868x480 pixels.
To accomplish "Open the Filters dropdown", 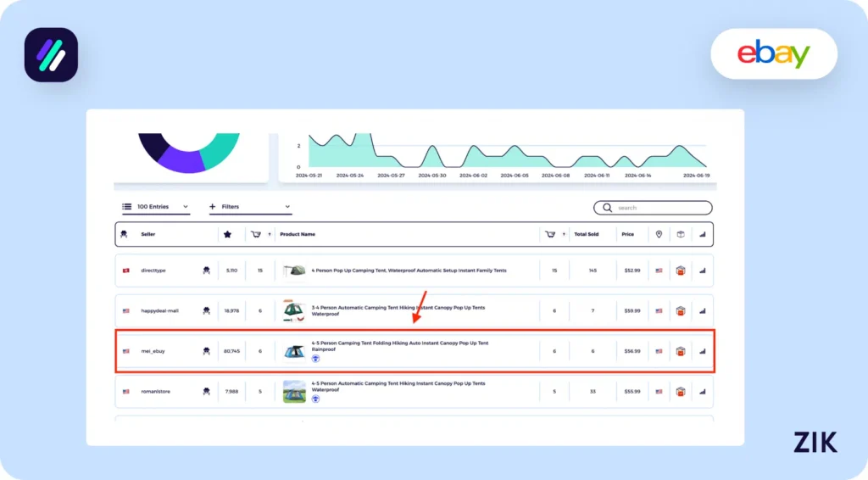I will click(250, 206).
